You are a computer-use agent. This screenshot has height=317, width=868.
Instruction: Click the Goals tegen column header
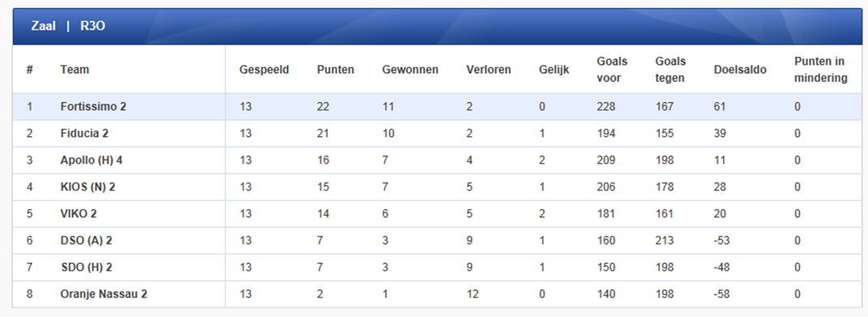click(670, 70)
